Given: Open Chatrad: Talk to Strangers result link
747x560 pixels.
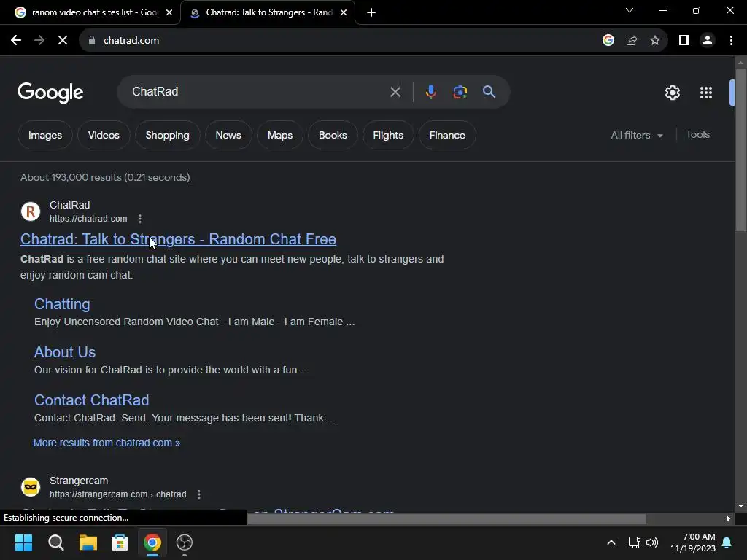Looking at the screenshot, I should [178, 239].
